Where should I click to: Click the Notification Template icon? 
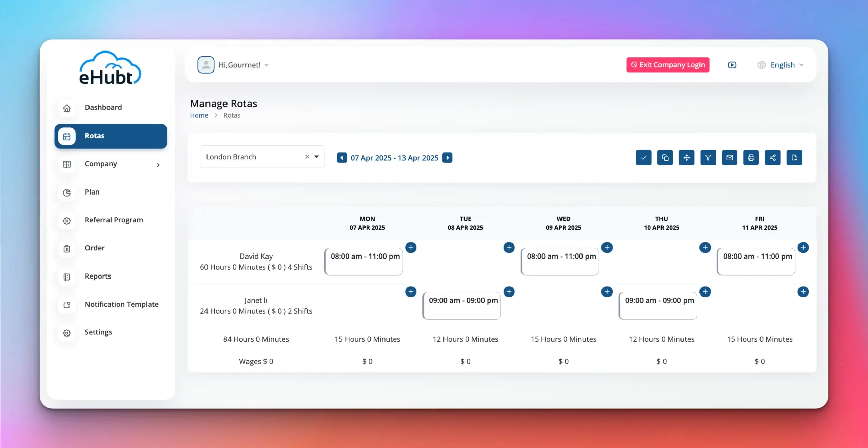67,305
